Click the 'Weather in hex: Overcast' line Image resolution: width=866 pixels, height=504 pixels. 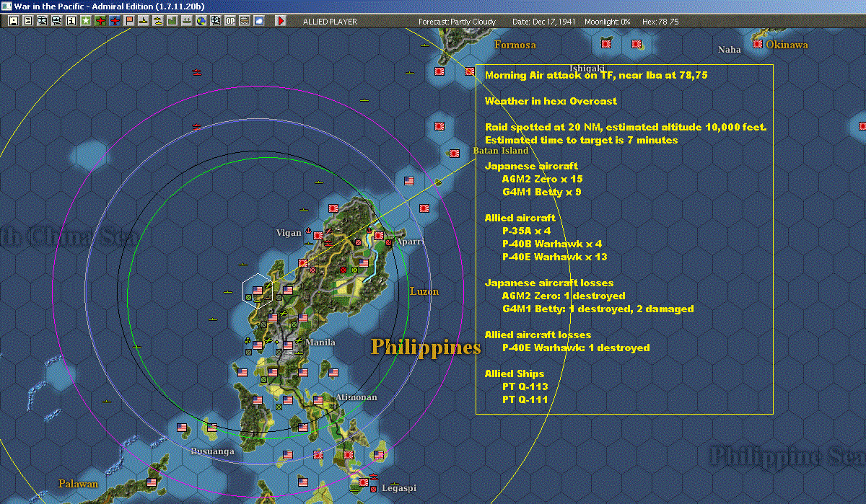click(551, 101)
